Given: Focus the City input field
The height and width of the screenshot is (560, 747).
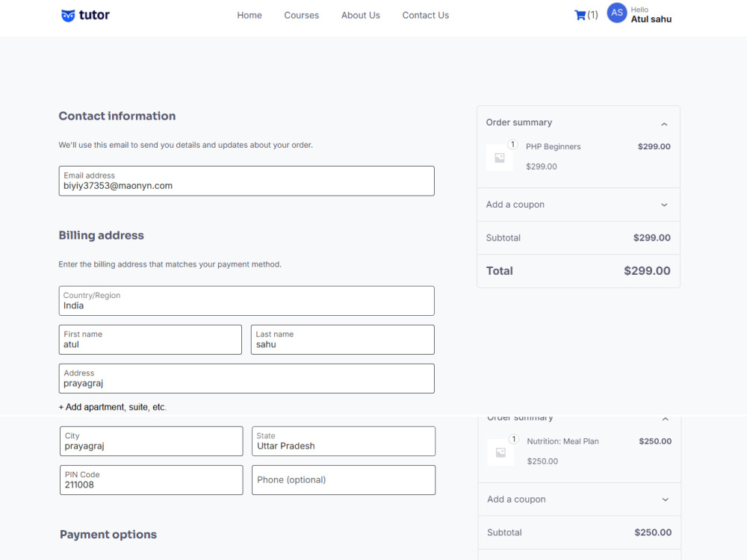Looking at the screenshot, I should [x=151, y=441].
